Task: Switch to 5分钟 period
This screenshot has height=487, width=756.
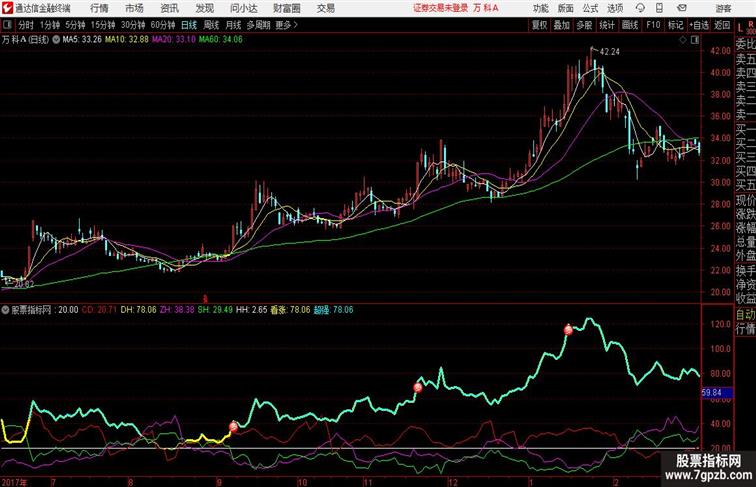Action: coord(75,25)
